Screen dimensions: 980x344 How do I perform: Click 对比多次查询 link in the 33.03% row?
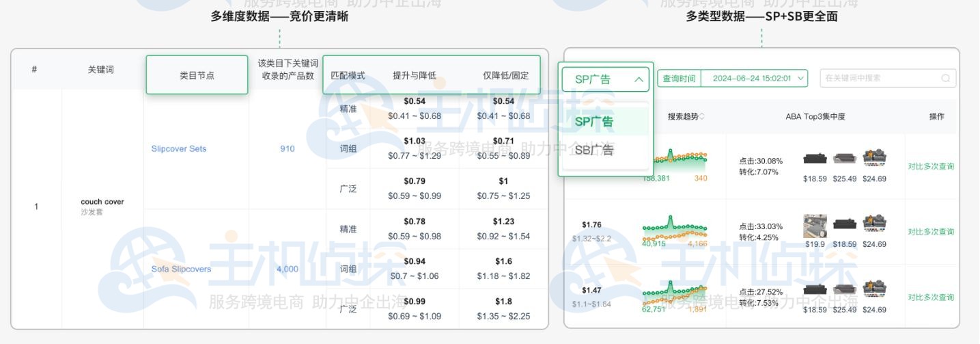coord(931,232)
